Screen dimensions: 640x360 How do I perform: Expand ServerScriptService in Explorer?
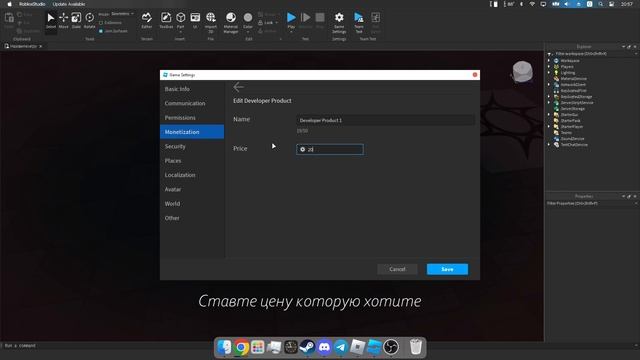point(549,103)
